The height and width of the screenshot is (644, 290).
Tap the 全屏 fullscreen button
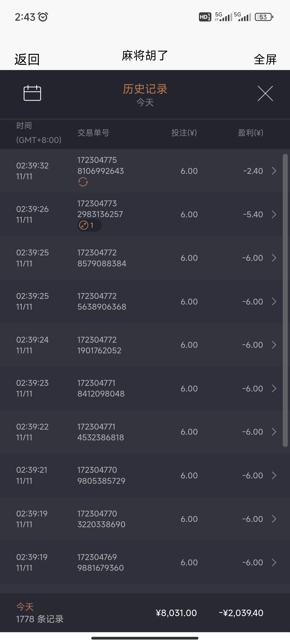pos(265,59)
